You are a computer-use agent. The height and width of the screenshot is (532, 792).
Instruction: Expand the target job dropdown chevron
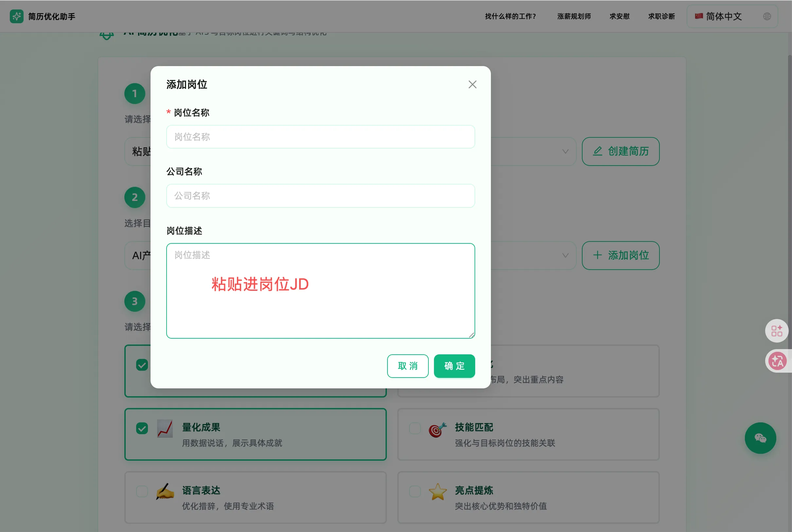coord(565,256)
